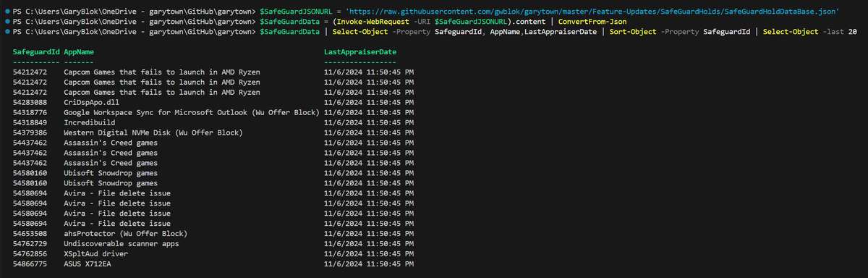Click the SafeguardId column header
This screenshot has width=868, height=278.
(36, 53)
